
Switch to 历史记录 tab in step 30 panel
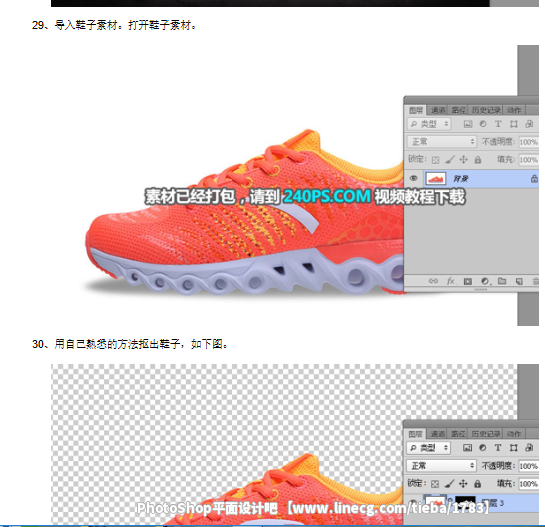(486, 434)
